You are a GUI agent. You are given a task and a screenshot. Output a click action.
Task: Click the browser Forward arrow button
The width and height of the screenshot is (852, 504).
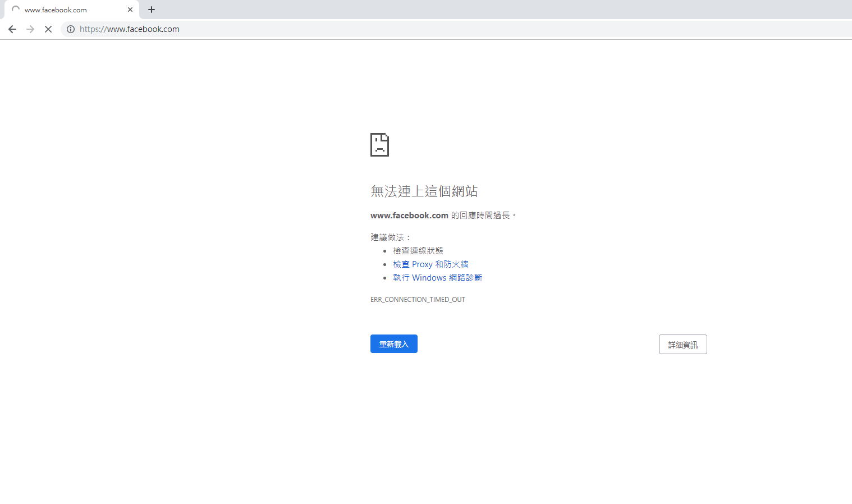coord(30,29)
